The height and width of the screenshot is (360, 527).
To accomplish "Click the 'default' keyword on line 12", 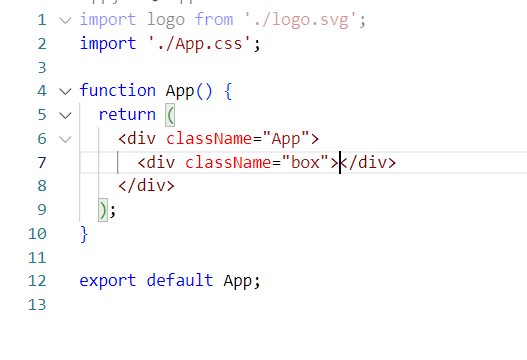I will 180,280.
